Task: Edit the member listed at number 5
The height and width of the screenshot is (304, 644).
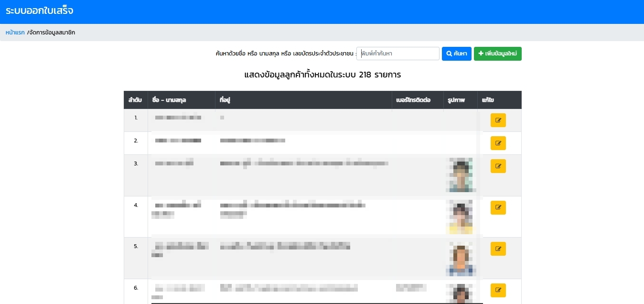Action: pos(498,249)
